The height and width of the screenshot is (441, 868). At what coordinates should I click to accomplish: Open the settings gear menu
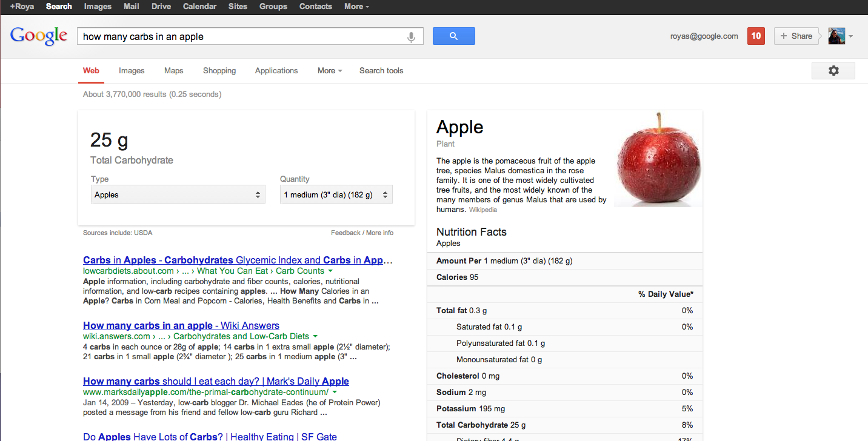coord(833,71)
